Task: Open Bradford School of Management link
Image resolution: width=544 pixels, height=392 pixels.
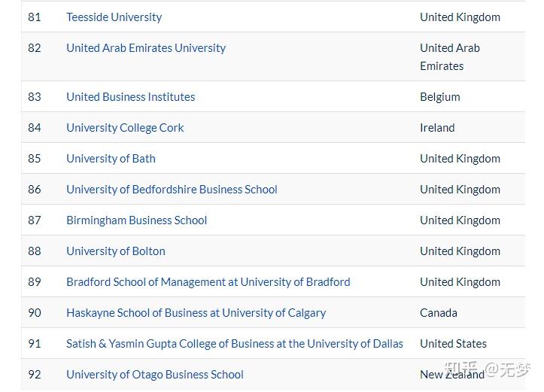Action: (x=208, y=282)
